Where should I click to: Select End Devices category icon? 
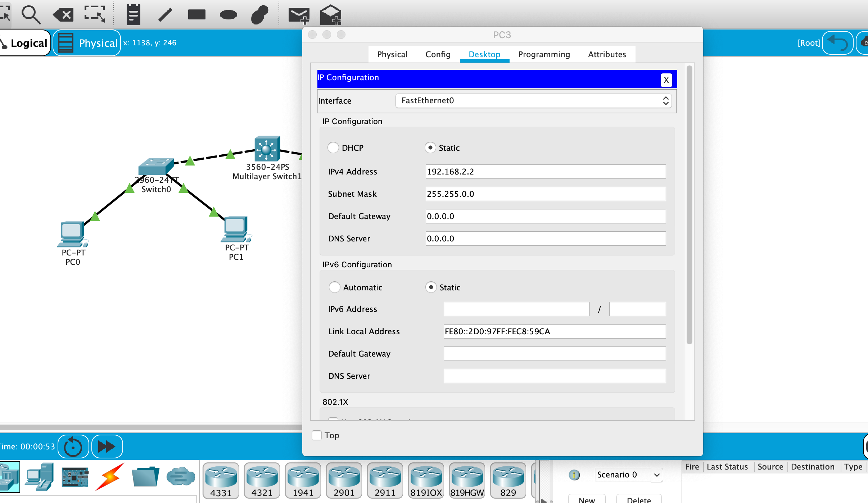tap(40, 477)
